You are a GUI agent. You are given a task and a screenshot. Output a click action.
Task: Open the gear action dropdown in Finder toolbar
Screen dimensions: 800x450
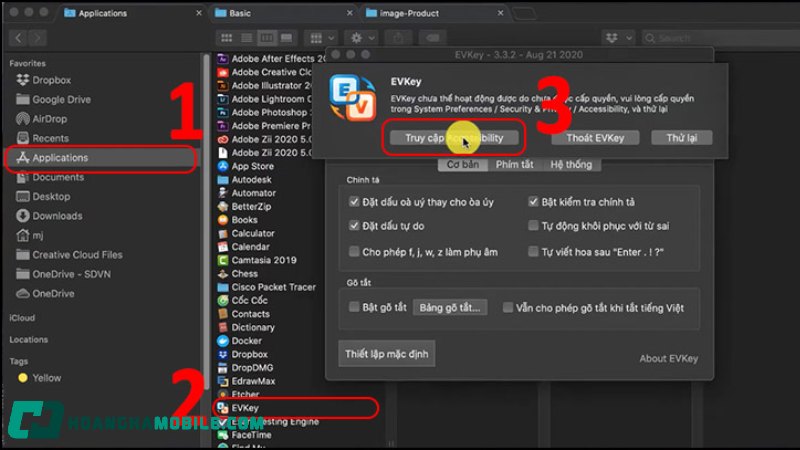tap(362, 37)
